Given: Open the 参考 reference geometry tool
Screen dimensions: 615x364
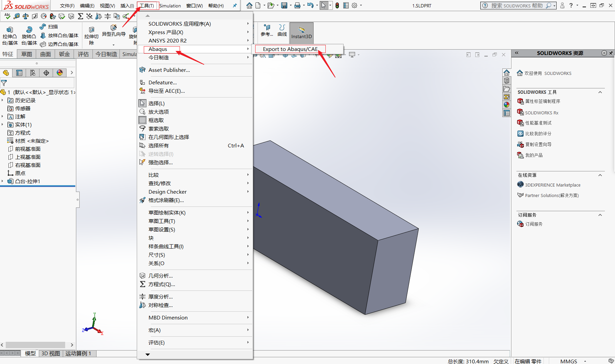Looking at the screenshot, I should pos(267,30).
